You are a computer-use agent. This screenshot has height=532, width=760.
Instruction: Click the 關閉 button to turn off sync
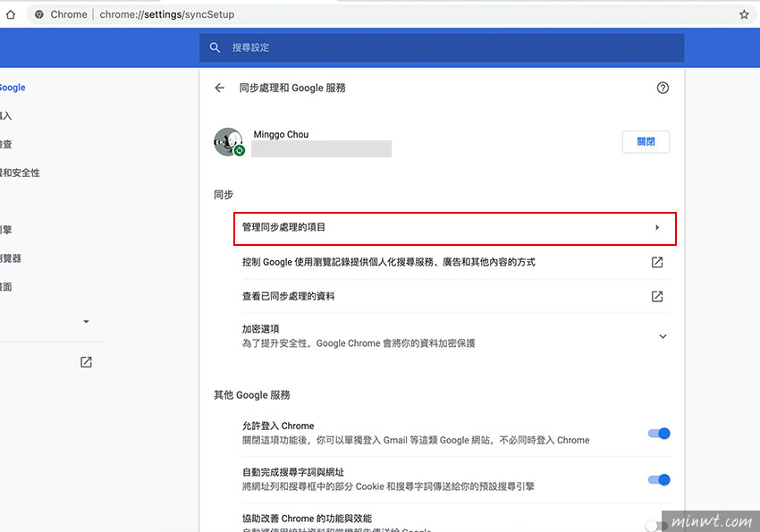point(646,141)
